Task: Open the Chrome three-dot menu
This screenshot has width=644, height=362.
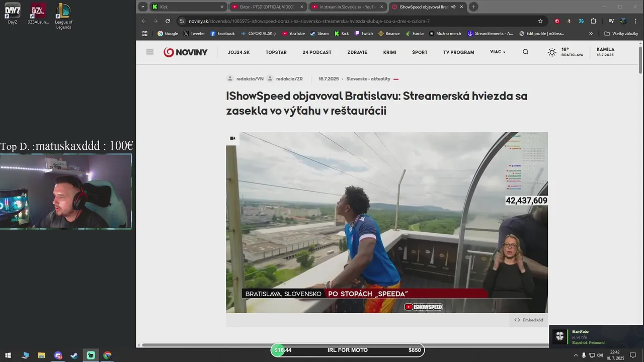Action: [x=635, y=21]
